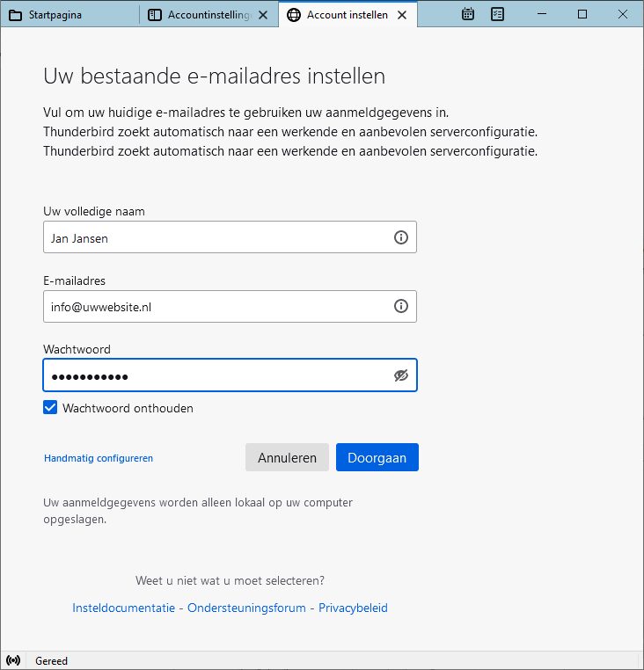The width and height of the screenshot is (644, 670).
Task: Close the Account instellen tab
Action: (x=402, y=15)
